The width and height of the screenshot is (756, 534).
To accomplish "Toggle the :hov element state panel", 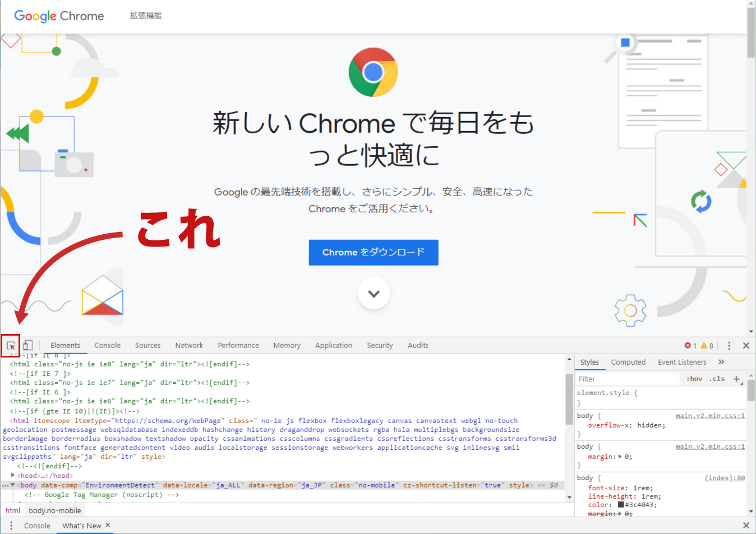I will click(694, 379).
